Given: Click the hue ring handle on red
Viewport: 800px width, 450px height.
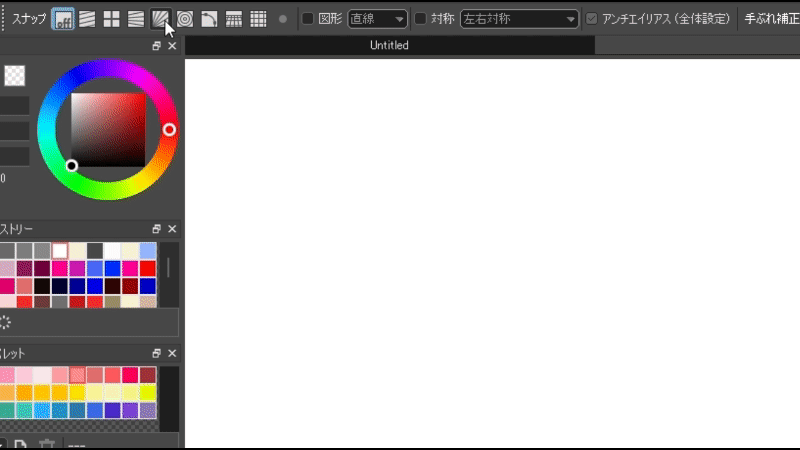Looking at the screenshot, I should click(169, 130).
